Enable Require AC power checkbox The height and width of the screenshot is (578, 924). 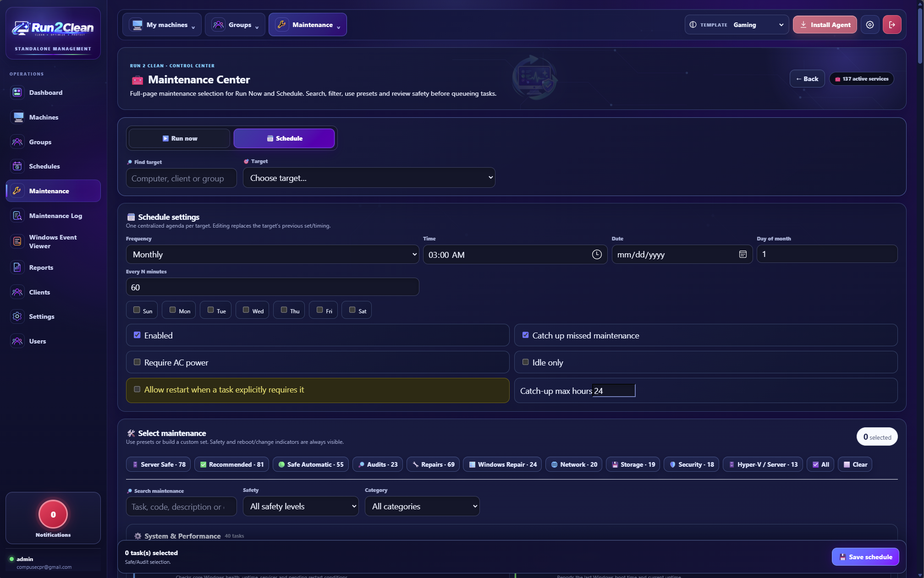pyautogui.click(x=137, y=362)
